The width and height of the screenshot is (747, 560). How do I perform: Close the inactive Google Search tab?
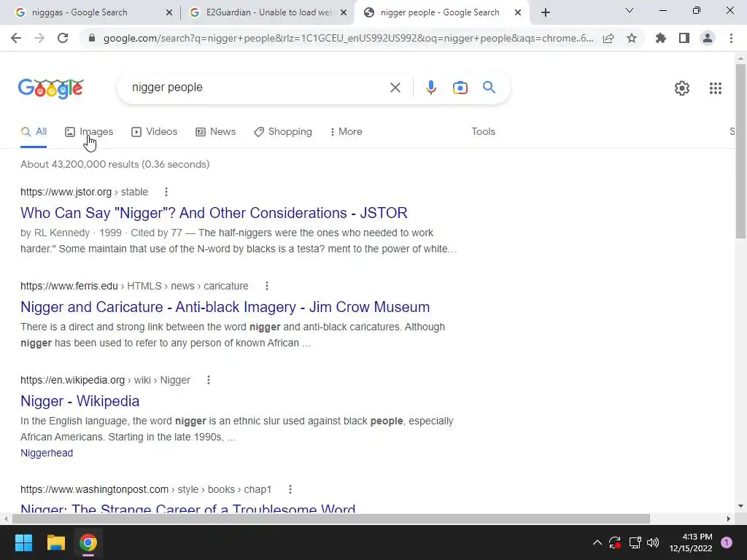pyautogui.click(x=169, y=12)
